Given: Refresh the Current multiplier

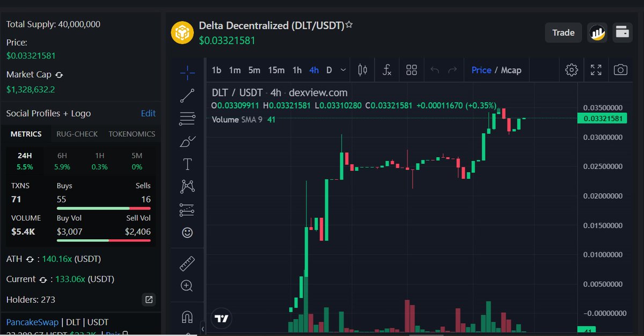Looking at the screenshot, I should point(43,280).
